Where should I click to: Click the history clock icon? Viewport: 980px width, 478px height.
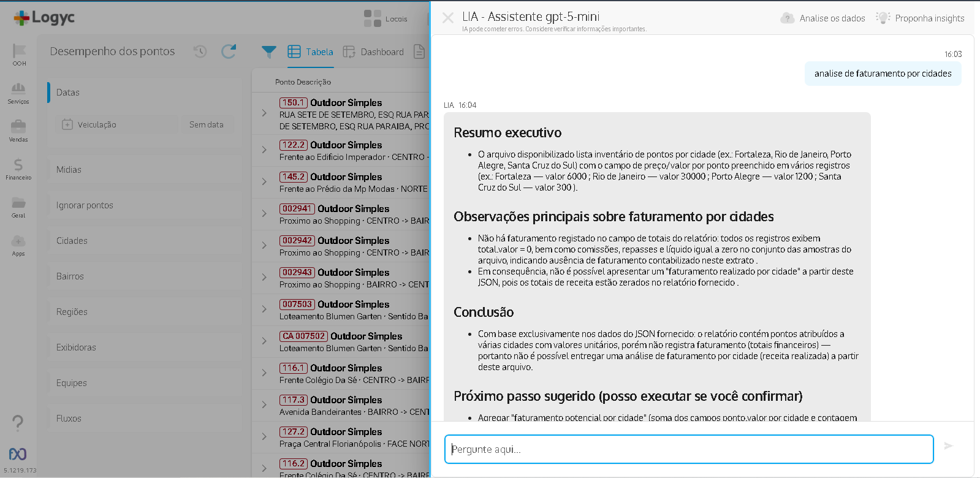[x=200, y=51]
